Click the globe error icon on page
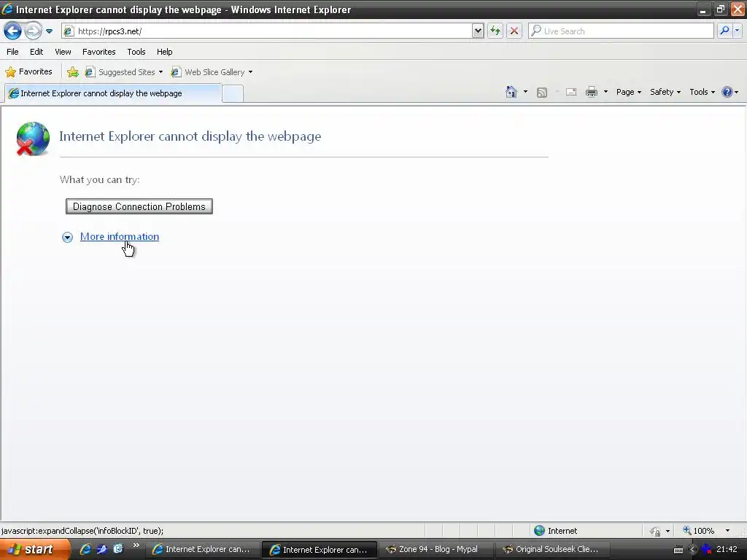The image size is (747, 560). pyautogui.click(x=32, y=139)
